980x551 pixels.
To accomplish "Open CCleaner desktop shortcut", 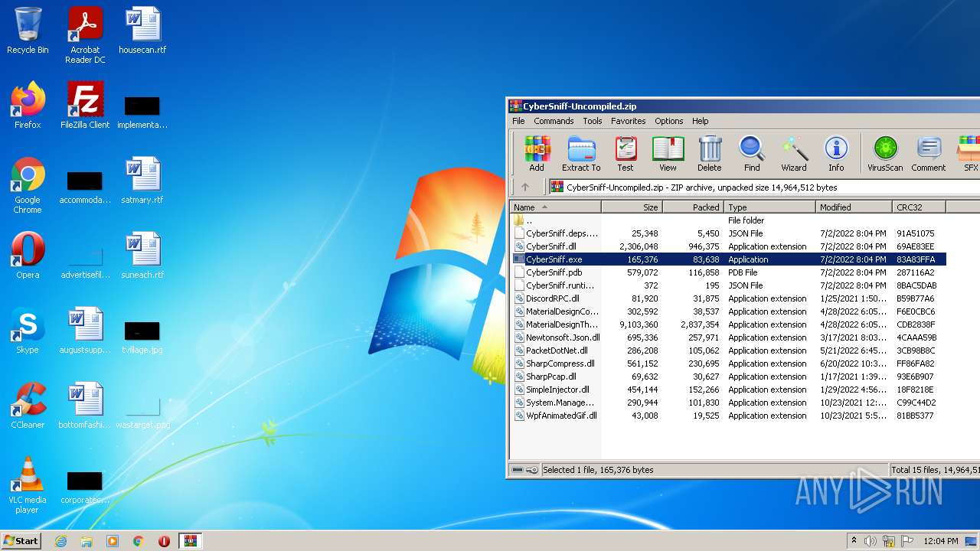I will [28, 406].
